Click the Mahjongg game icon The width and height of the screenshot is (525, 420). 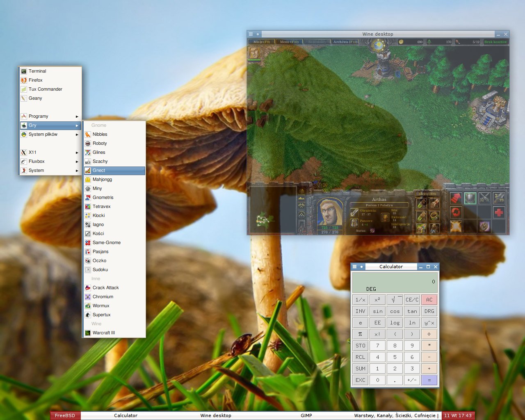coord(88,179)
